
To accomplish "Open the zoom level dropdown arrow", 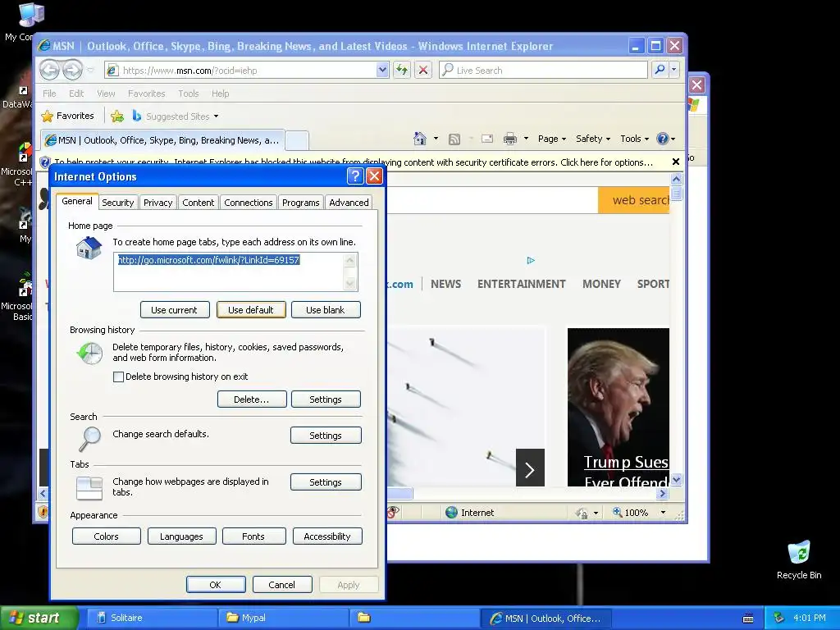I will pos(663,512).
